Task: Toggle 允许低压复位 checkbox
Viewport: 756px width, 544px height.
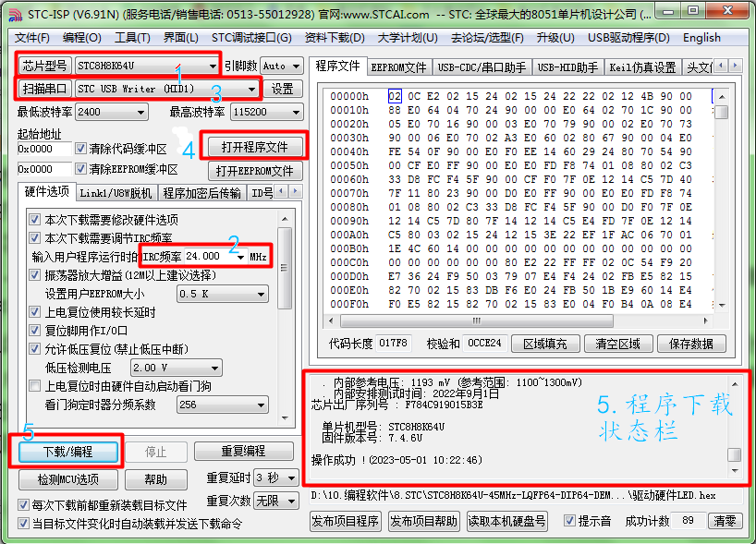Action: click(x=35, y=349)
